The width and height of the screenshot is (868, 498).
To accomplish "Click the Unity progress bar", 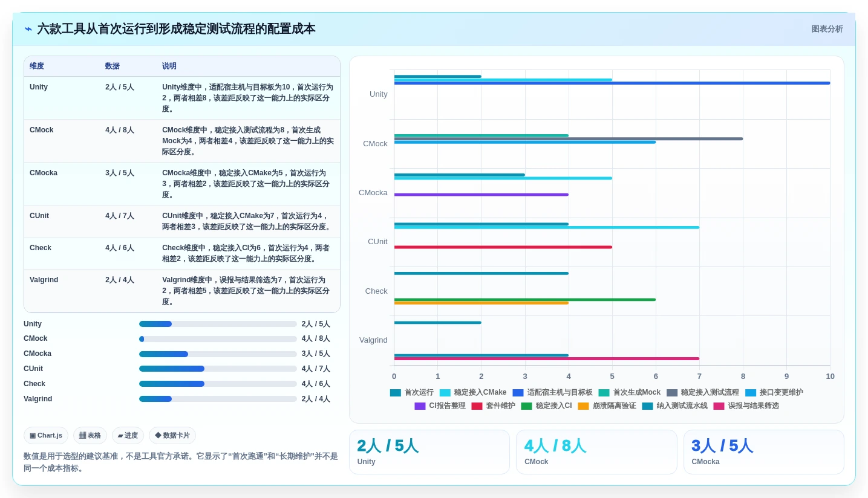I will pyautogui.click(x=218, y=324).
